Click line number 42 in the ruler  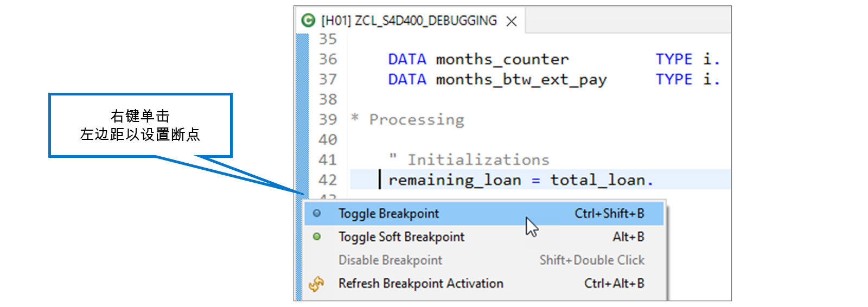(328, 180)
